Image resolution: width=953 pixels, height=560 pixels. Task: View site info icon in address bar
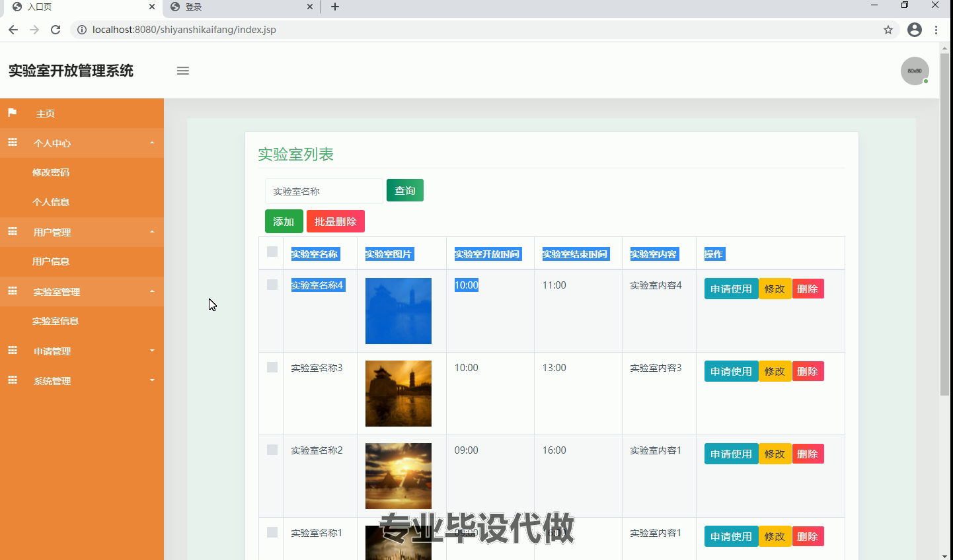[x=82, y=30]
